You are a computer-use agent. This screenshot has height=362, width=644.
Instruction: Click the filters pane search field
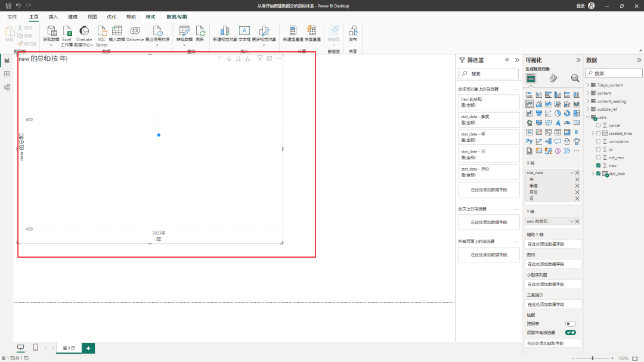[488, 73]
